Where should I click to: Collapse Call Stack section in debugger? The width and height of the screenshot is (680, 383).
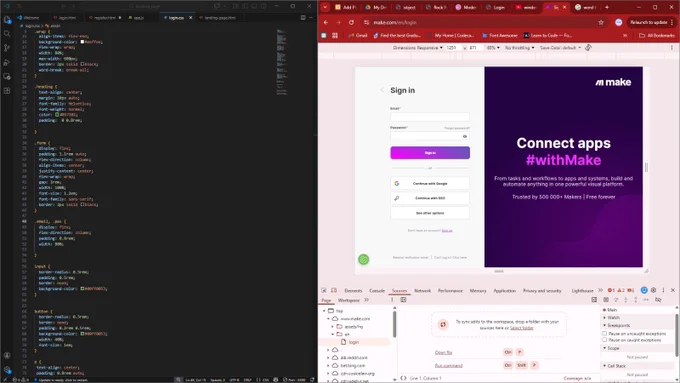coord(605,366)
